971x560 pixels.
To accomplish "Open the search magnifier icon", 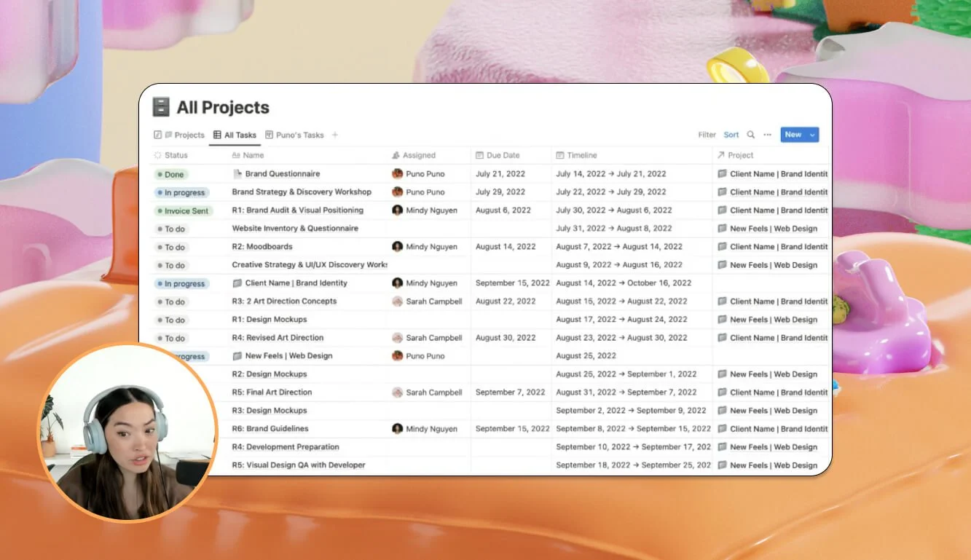I will coord(750,135).
